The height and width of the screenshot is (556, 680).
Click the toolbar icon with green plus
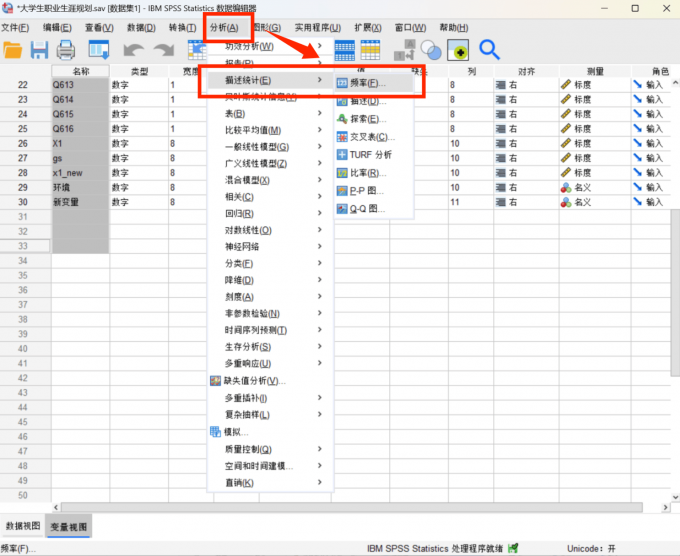click(458, 50)
